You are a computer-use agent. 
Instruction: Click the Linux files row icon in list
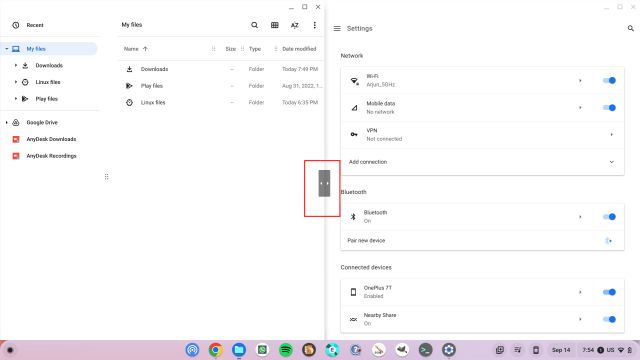pos(129,102)
